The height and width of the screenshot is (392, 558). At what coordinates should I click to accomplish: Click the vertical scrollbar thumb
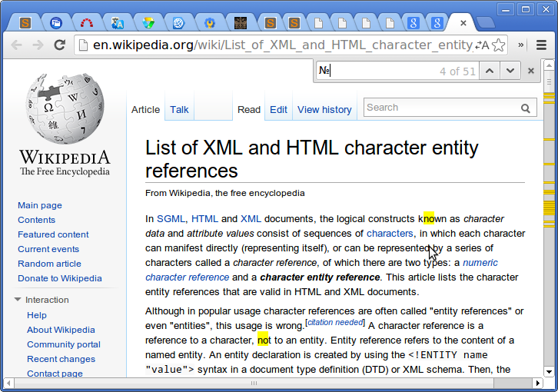pos(549,82)
